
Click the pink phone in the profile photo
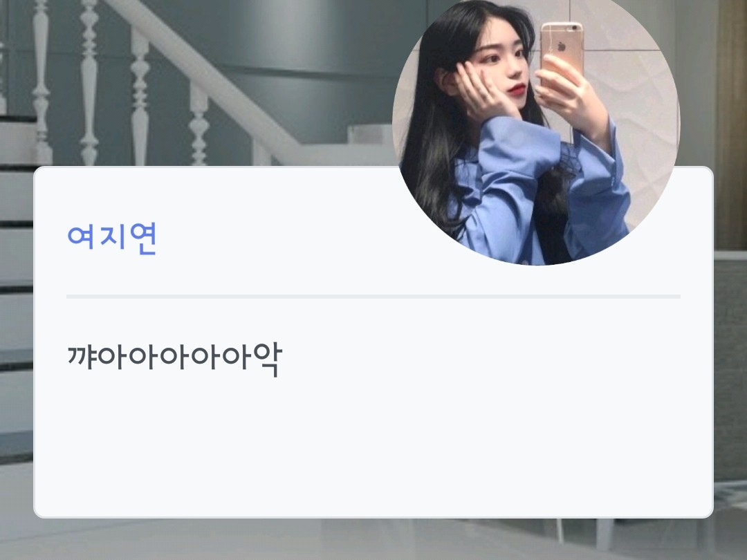pos(562,53)
